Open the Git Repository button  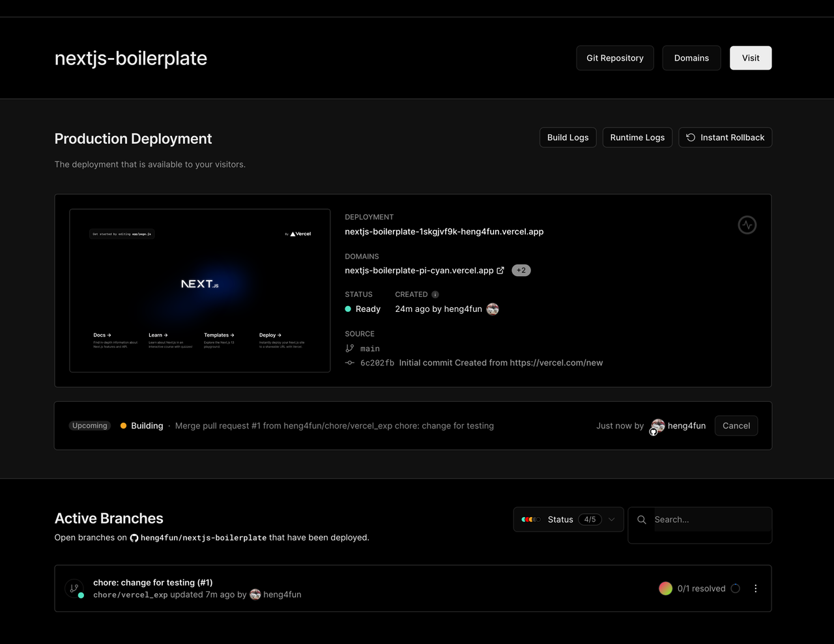(x=615, y=58)
